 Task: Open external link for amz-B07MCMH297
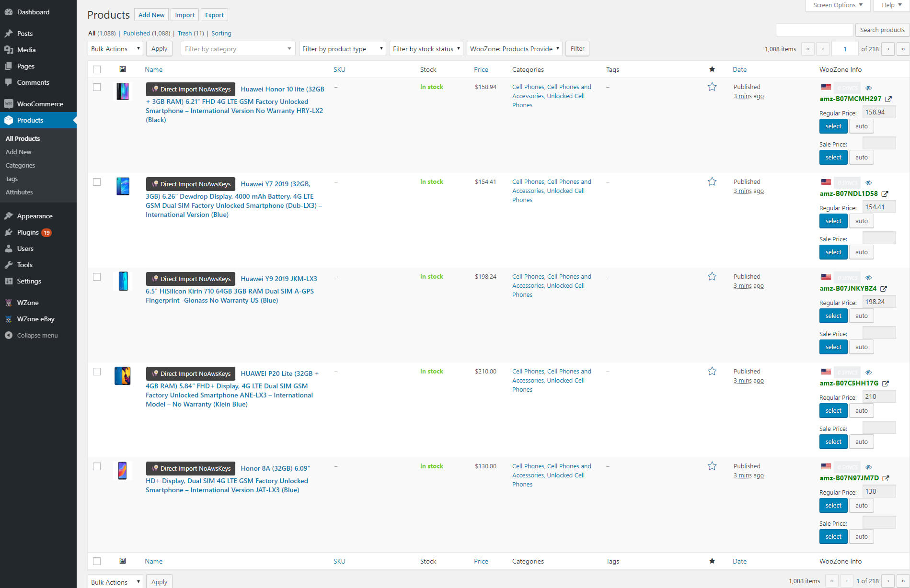coord(888,99)
